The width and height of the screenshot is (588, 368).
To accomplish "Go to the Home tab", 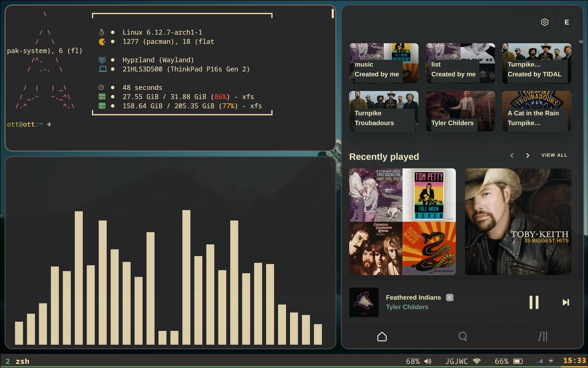I will pos(382,336).
